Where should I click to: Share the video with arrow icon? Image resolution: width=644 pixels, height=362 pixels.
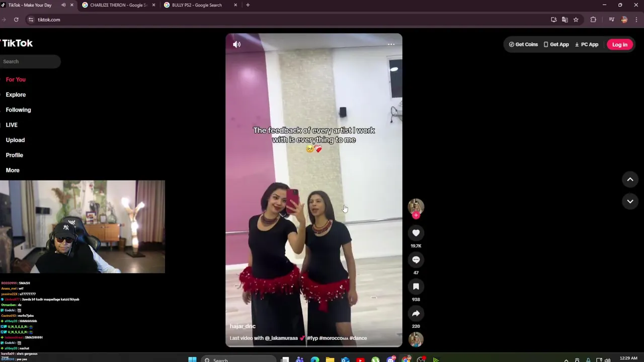click(416, 313)
